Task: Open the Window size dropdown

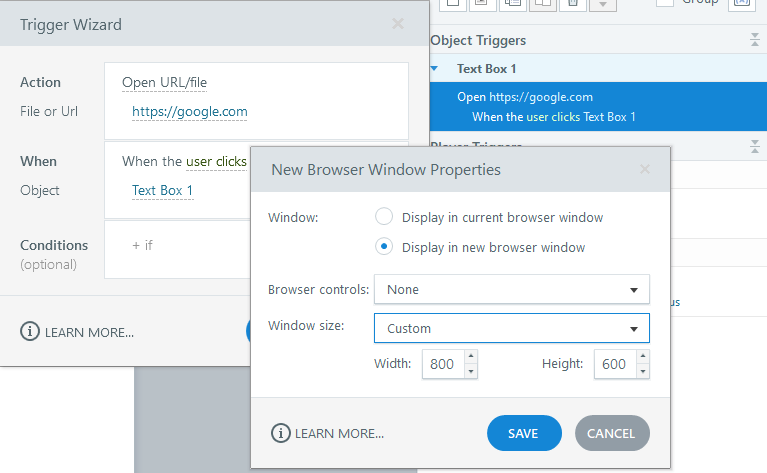Action: (512, 328)
